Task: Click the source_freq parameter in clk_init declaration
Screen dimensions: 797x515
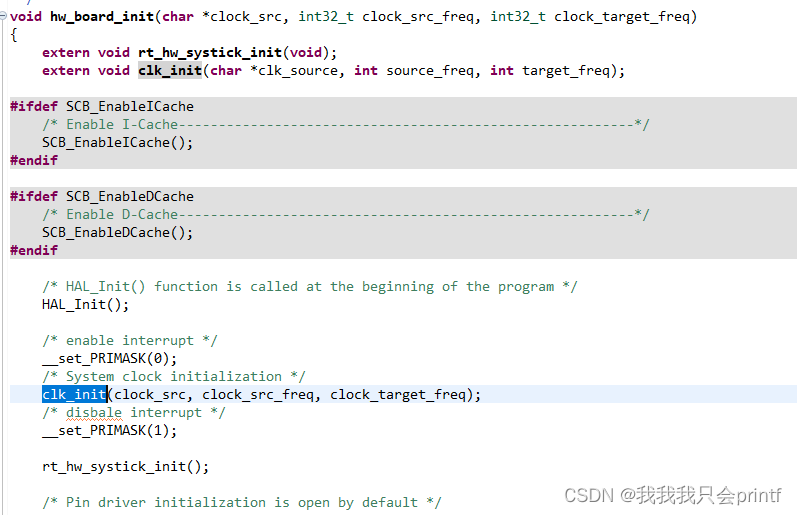Action: [430, 71]
